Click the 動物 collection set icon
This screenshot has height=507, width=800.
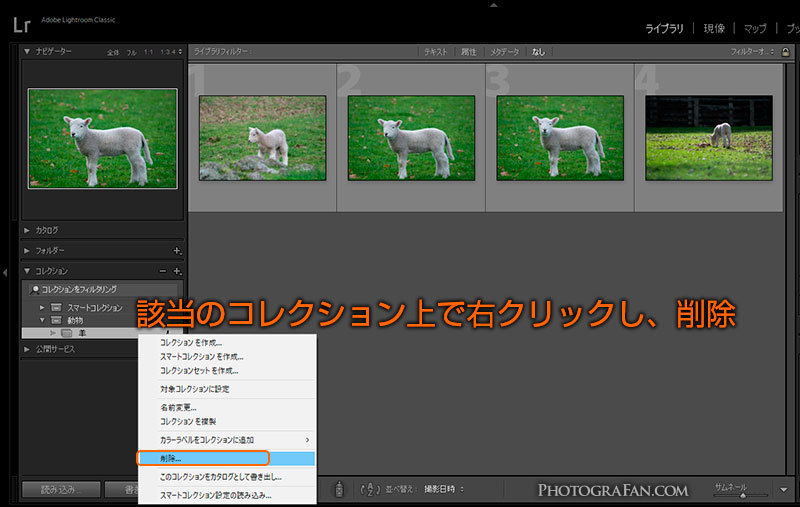point(56,320)
